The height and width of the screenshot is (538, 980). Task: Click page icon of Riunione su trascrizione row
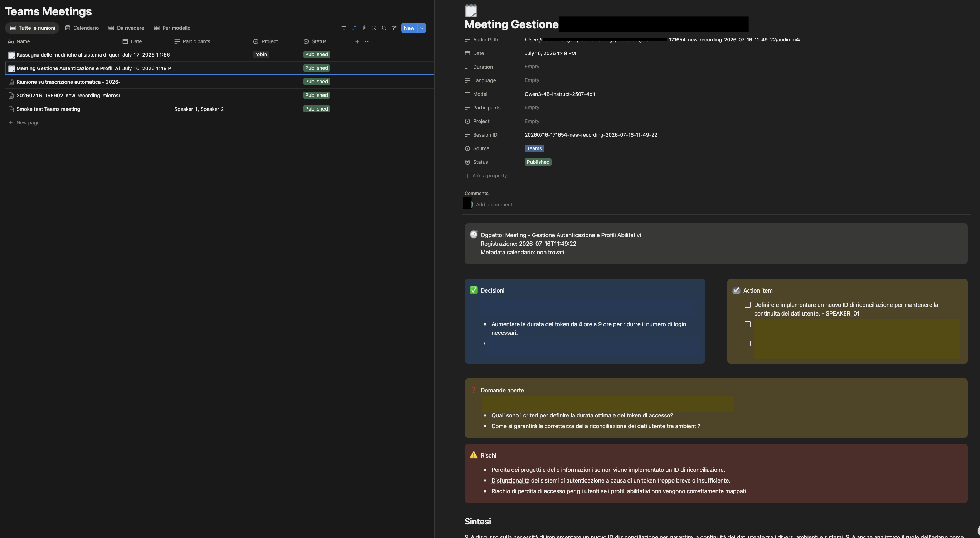pyautogui.click(x=11, y=82)
